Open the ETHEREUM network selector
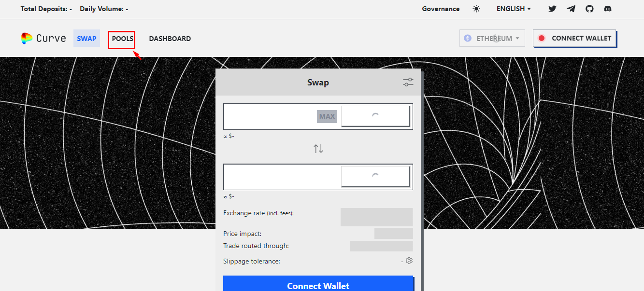Screen dimensions: 644x291 pos(492,38)
